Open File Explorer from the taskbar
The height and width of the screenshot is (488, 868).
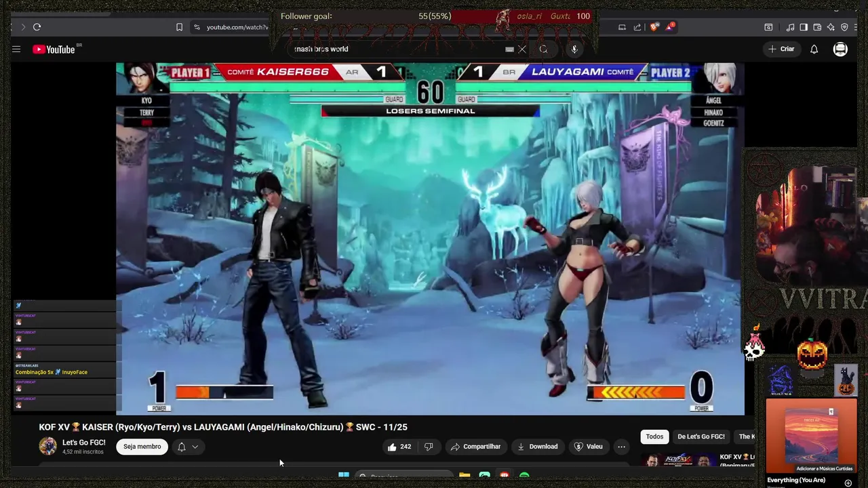click(465, 475)
